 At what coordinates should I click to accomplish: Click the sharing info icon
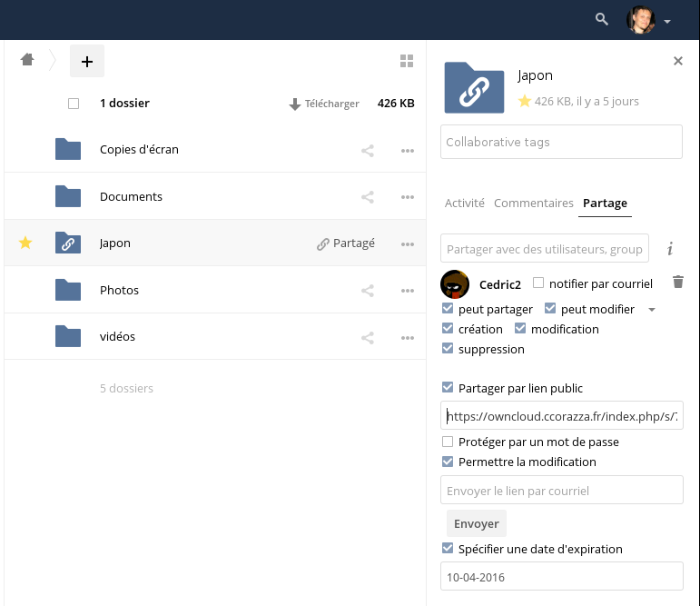[670, 248]
